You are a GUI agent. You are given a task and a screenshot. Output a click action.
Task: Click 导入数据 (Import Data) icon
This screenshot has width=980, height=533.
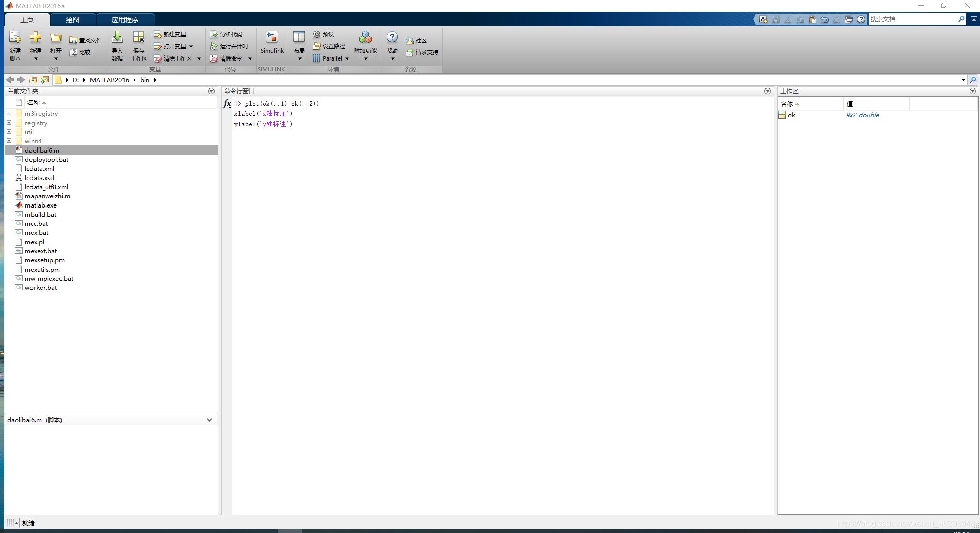[117, 45]
